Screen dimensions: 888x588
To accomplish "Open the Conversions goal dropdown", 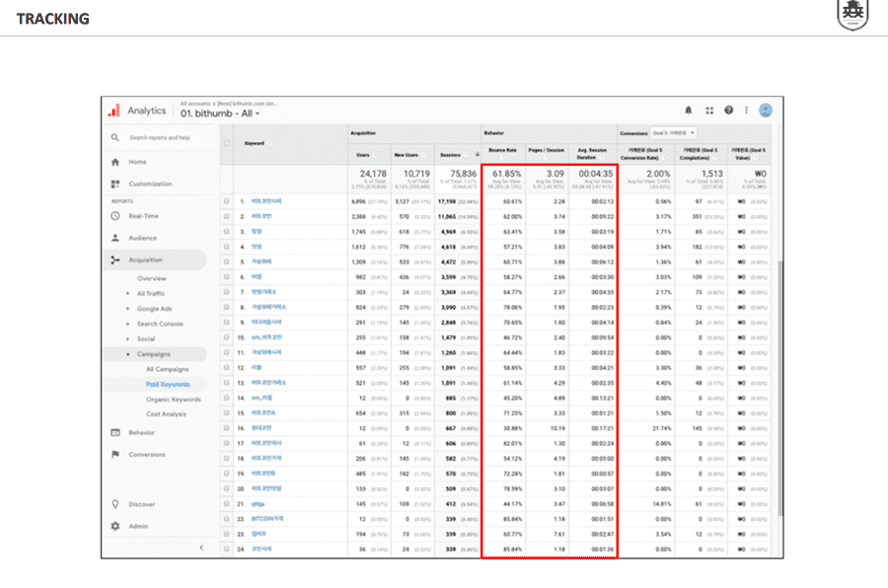I will click(x=673, y=132).
